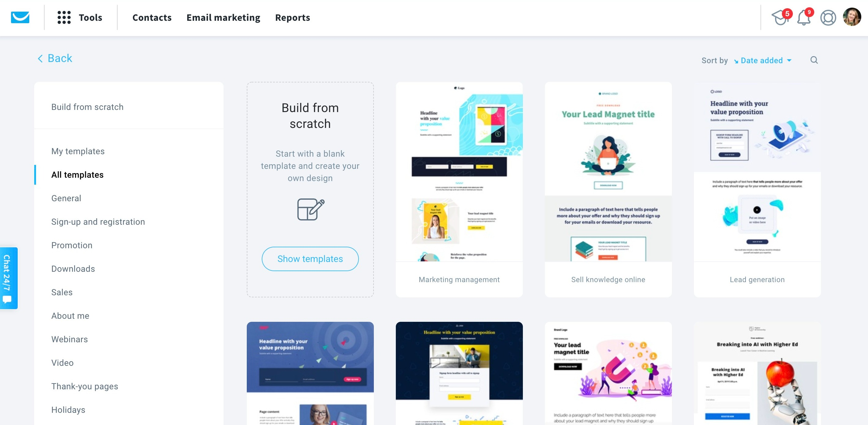Expand the Thank-you pages sidebar section
This screenshot has height=425, width=868.
coord(84,386)
